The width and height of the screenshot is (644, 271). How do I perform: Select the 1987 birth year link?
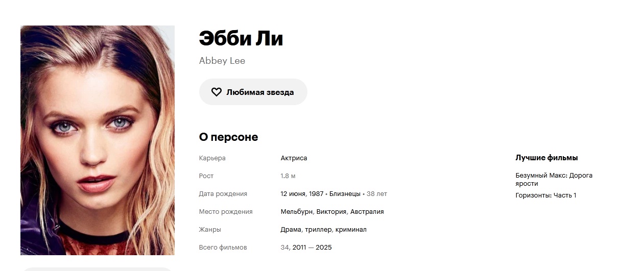pyautogui.click(x=316, y=194)
